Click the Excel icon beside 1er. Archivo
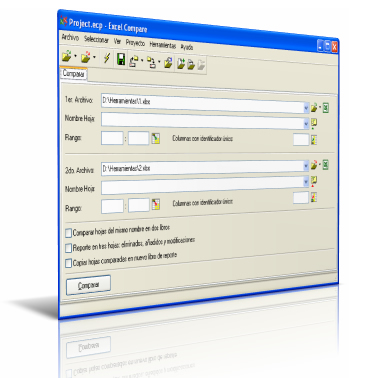 (326, 108)
